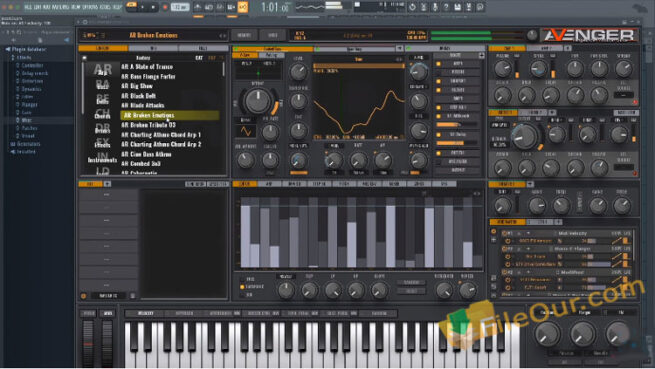Open the FILE menu
The width and height of the screenshot is (655, 369).
(x=28, y=7)
